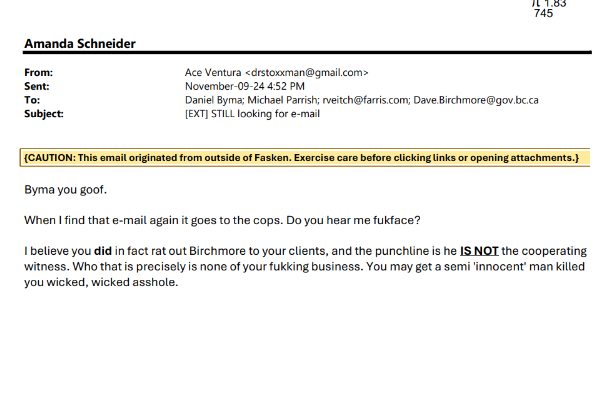
Task: Click the page number 745 at top
Action: pos(543,13)
